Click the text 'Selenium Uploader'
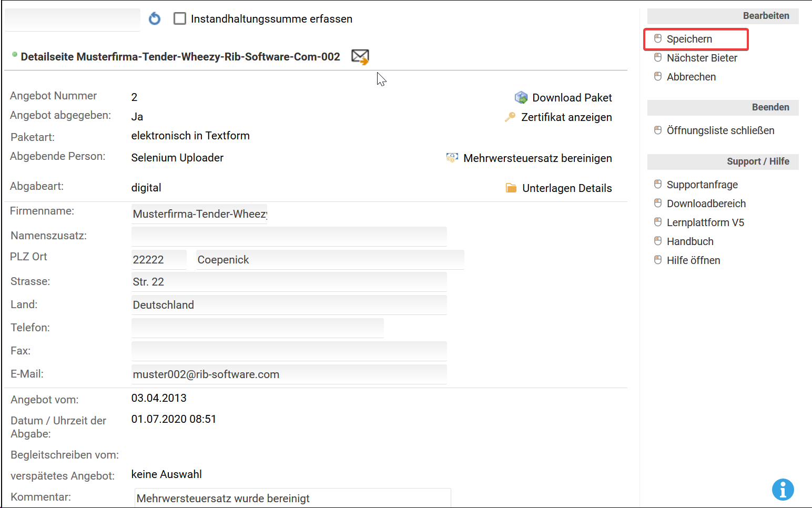 point(177,158)
